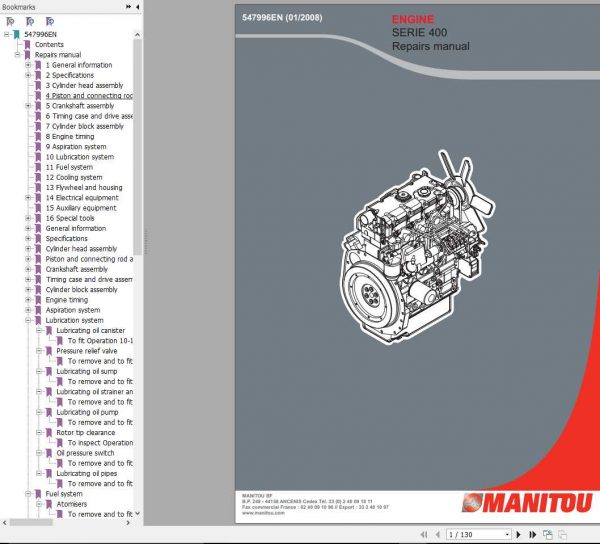The width and height of the screenshot is (600, 544).
Task: Expand the 14 Electrical equipment bookmark
Action: pyautogui.click(x=28, y=198)
